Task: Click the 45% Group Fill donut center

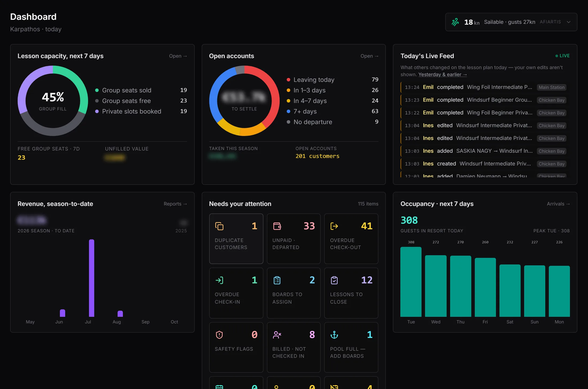Action: point(53,101)
